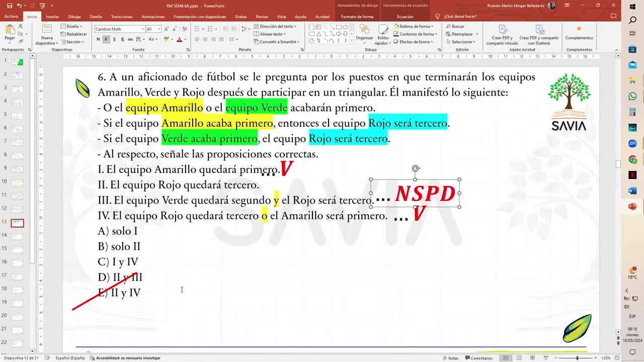Open the Insertar tab

coord(52,17)
